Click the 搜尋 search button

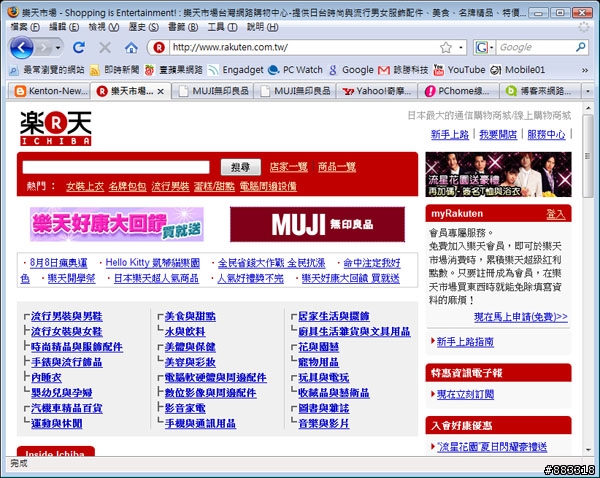click(241, 167)
